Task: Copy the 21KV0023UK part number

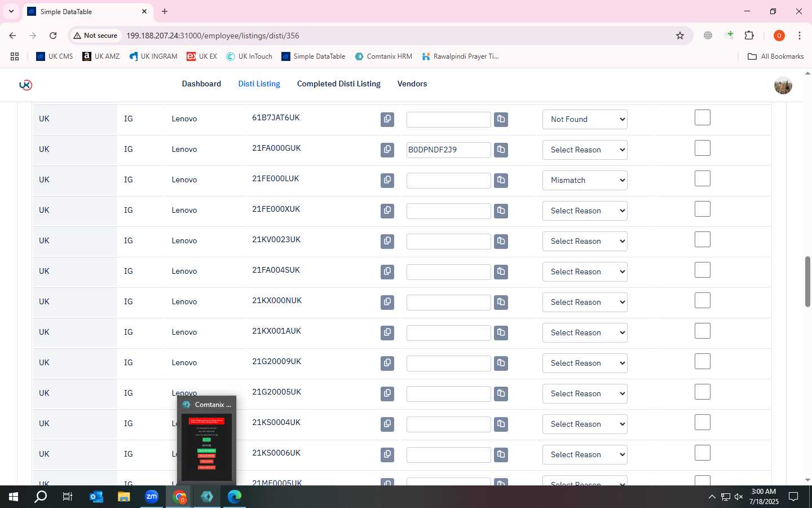Action: pyautogui.click(x=387, y=241)
